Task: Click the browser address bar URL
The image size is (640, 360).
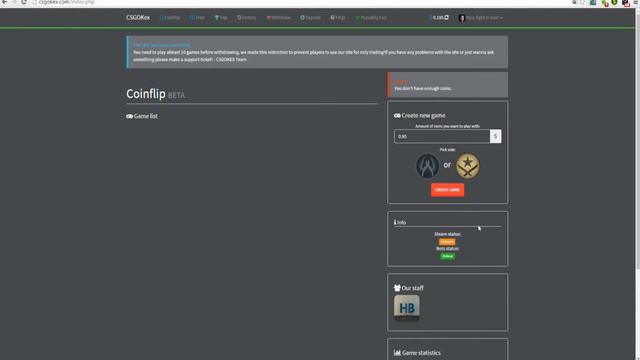Action: [67, 2]
